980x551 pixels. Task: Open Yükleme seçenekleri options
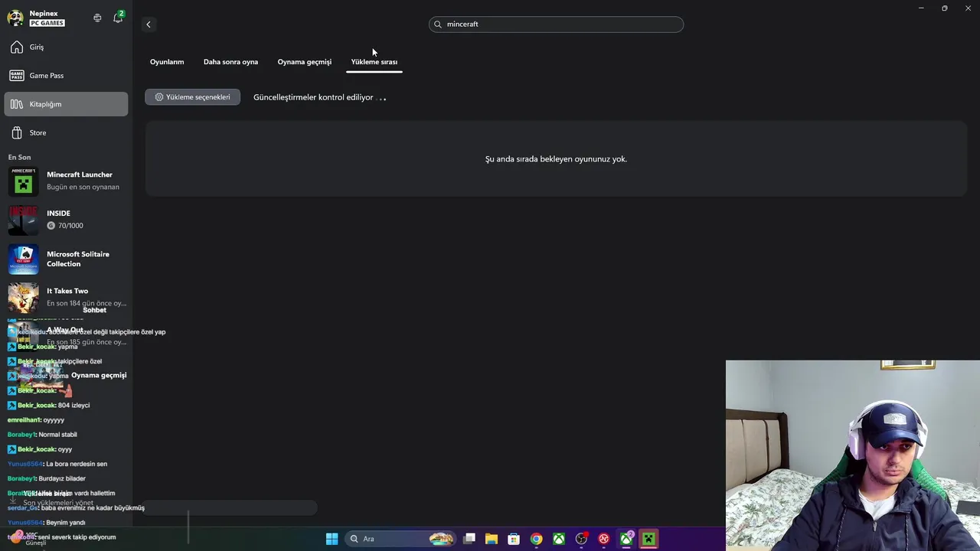[192, 97]
